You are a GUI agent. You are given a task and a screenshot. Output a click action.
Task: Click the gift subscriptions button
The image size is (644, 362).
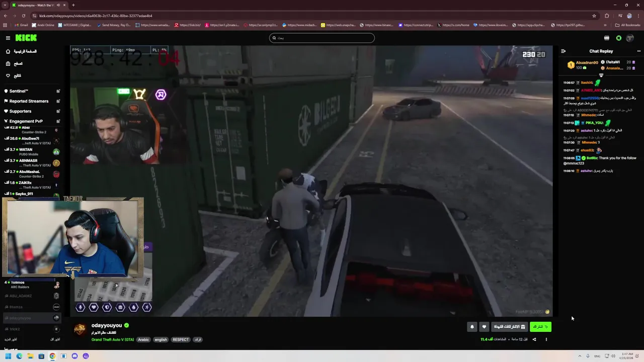(x=509, y=327)
